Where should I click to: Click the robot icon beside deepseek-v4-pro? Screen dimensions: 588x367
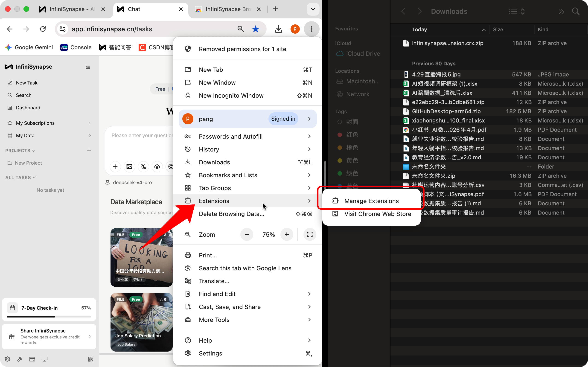[x=108, y=183]
